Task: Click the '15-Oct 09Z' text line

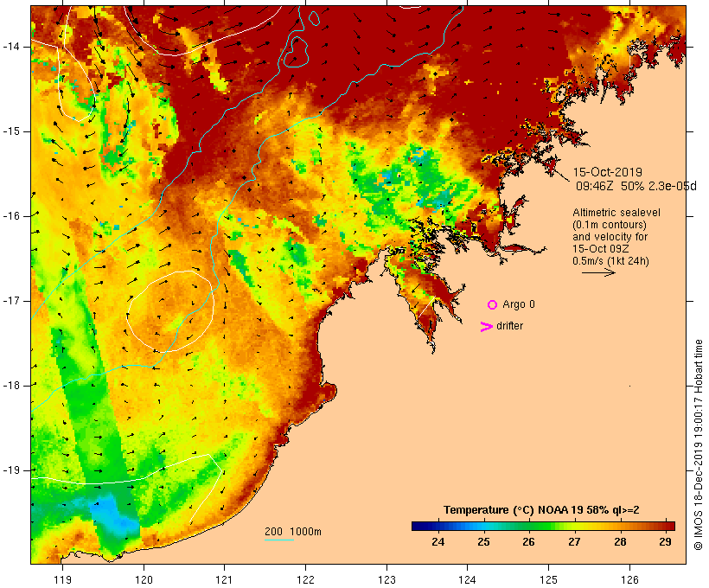Action: pyautogui.click(x=600, y=249)
